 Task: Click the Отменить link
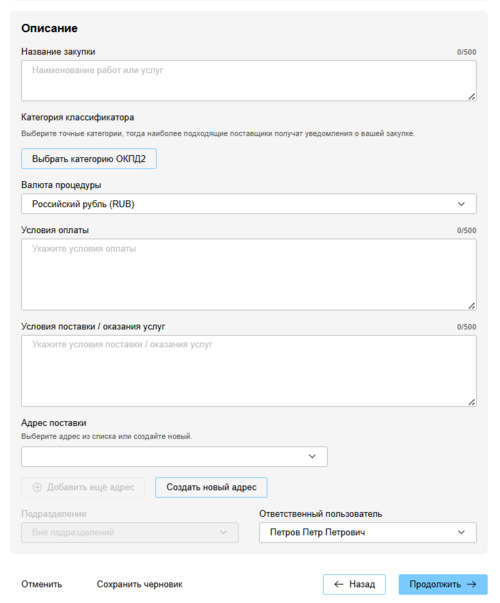[42, 584]
